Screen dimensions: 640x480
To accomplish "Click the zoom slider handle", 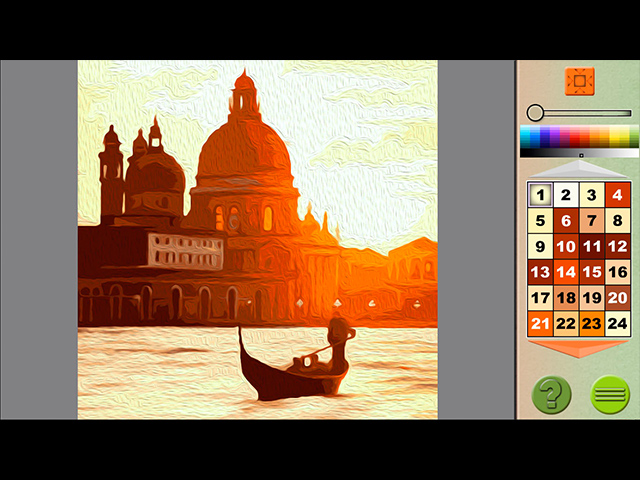I will click(x=536, y=113).
